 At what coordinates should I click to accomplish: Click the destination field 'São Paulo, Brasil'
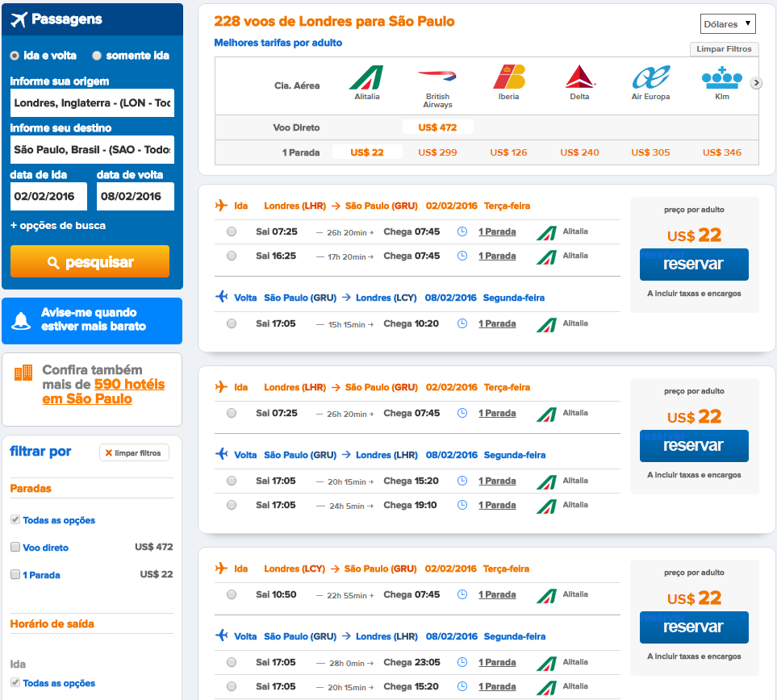(92, 150)
